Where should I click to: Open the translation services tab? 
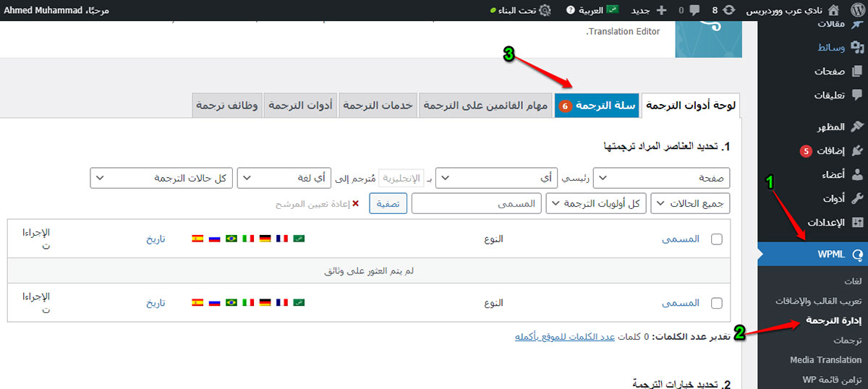[x=378, y=106]
